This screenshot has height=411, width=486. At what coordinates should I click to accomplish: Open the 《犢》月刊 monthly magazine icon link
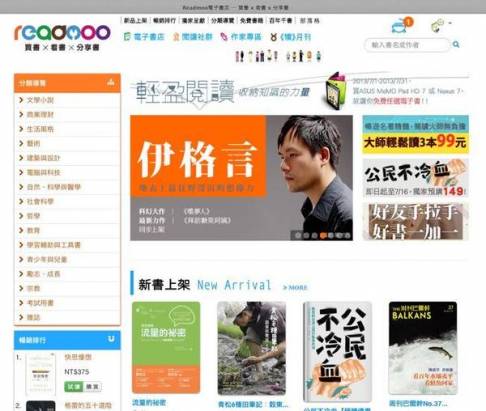tap(273, 37)
